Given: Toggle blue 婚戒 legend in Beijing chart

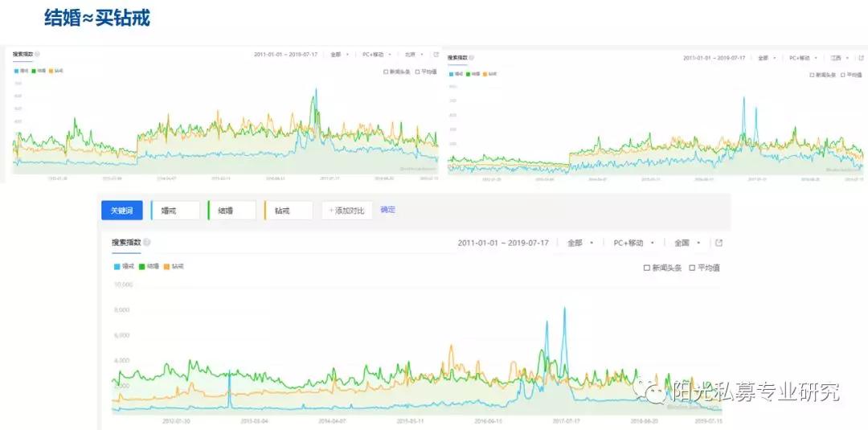Looking at the screenshot, I should tap(22, 71).
